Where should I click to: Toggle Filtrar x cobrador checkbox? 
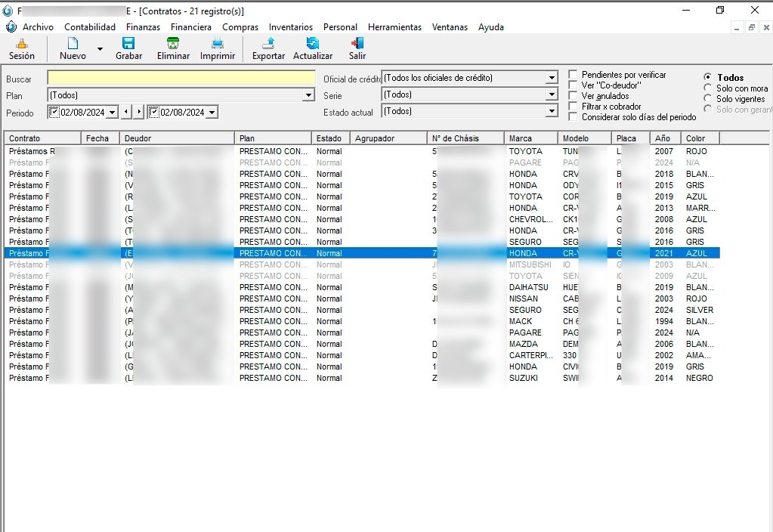[574, 107]
